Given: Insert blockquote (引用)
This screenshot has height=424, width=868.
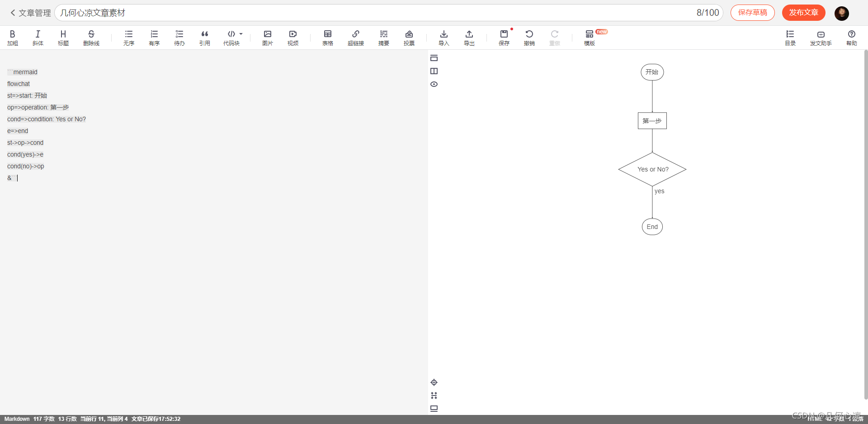Looking at the screenshot, I should click(205, 38).
